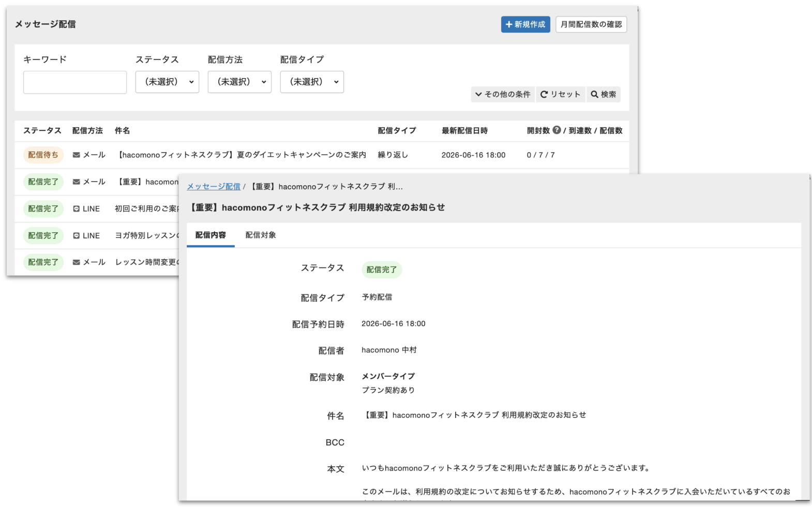
Task: Click the リセット button
Action: [x=560, y=94]
